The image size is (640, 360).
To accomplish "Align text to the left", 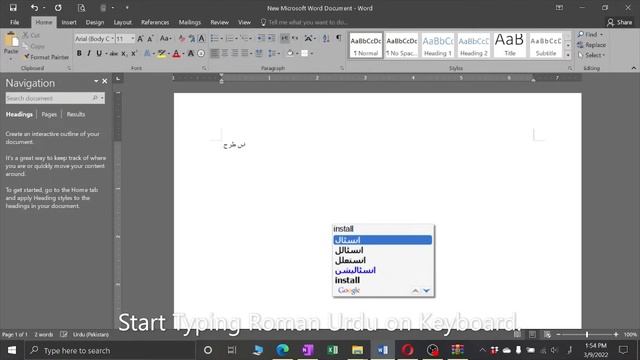I will (214, 53).
